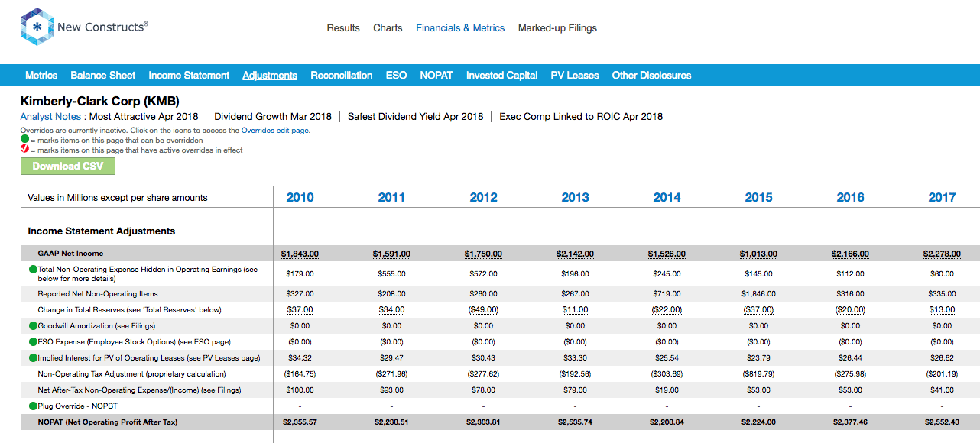Viewport: 980px width, 443px height.
Task: Switch to the Metrics tab
Action: click(41, 75)
